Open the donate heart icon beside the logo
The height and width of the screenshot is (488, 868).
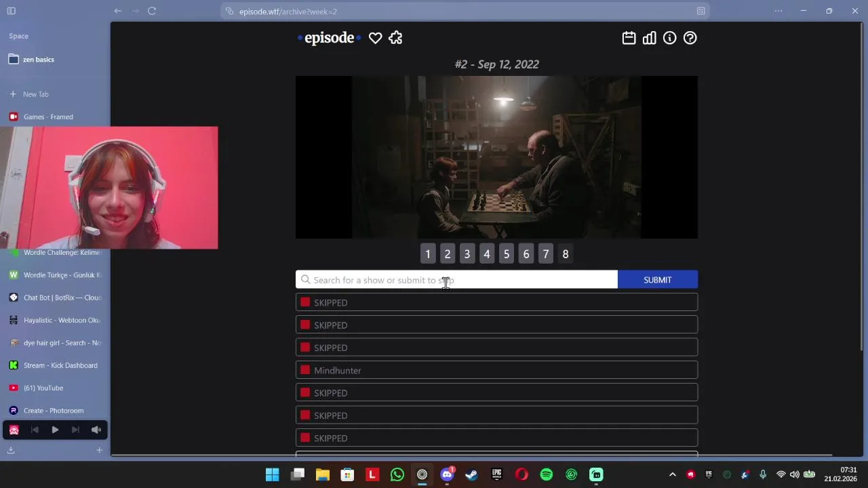[375, 39]
